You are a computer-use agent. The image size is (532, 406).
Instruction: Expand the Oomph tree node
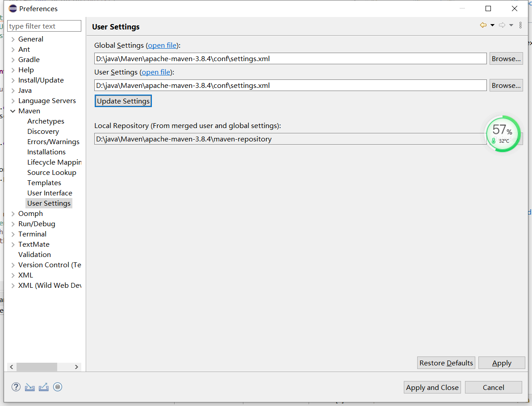13,214
